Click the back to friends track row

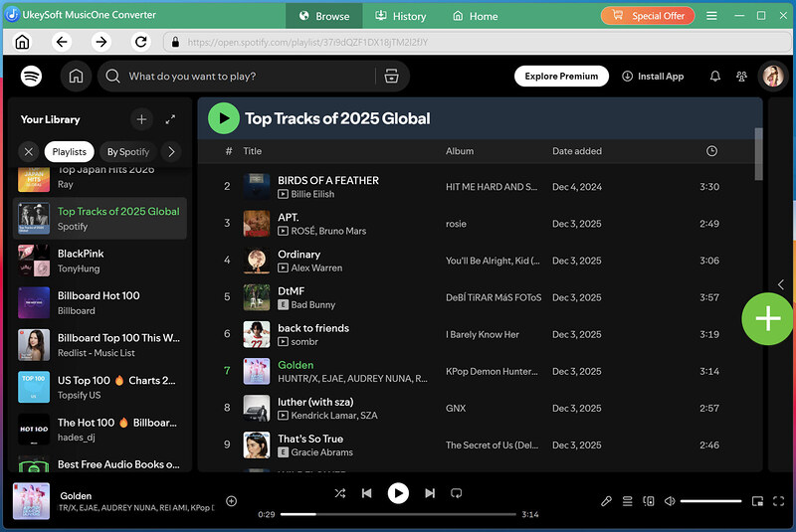coord(478,334)
